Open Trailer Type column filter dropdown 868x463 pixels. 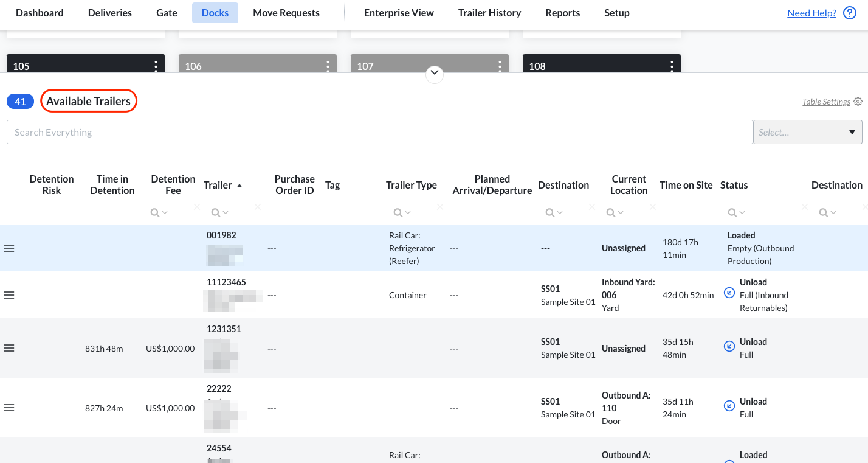point(402,212)
